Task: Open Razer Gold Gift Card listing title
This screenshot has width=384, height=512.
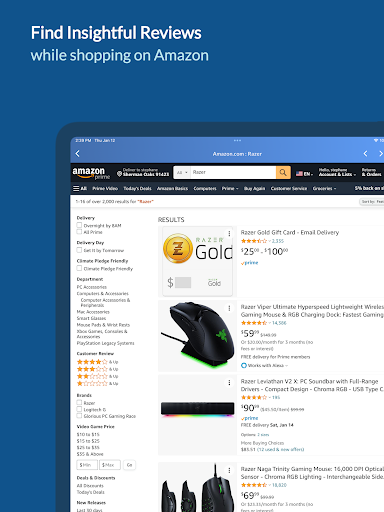Action: (290, 232)
